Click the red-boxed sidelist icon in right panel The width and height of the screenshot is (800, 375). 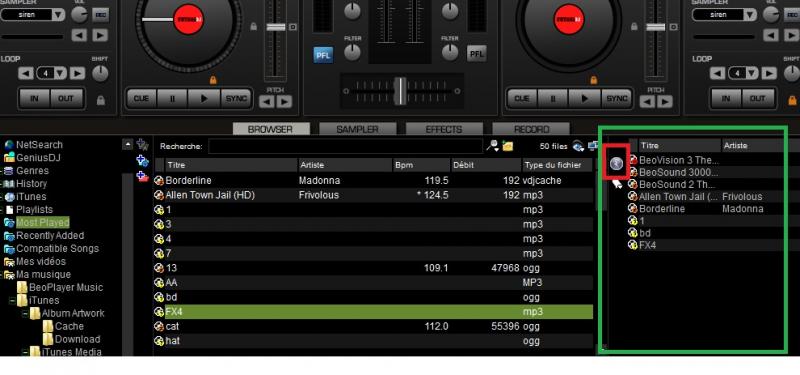617,163
